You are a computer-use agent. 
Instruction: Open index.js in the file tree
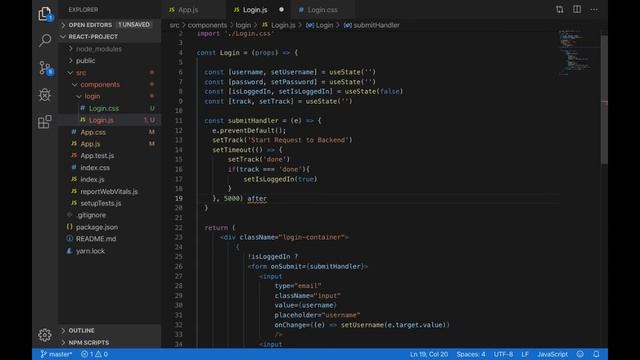(x=92, y=180)
